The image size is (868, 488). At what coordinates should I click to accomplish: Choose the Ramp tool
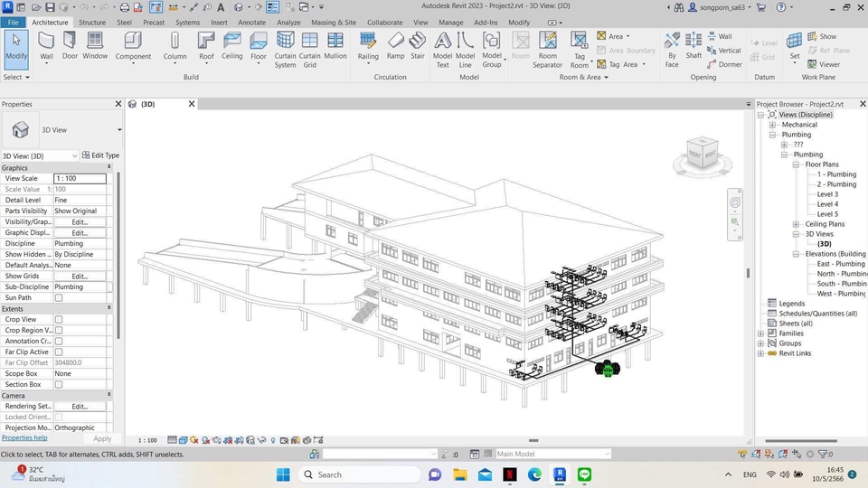(x=395, y=45)
